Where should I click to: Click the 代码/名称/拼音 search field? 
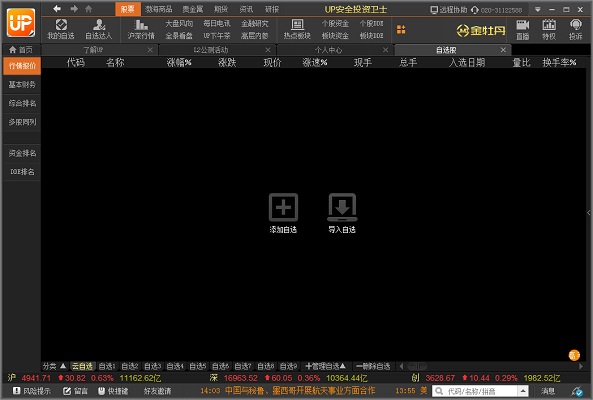pos(475,391)
